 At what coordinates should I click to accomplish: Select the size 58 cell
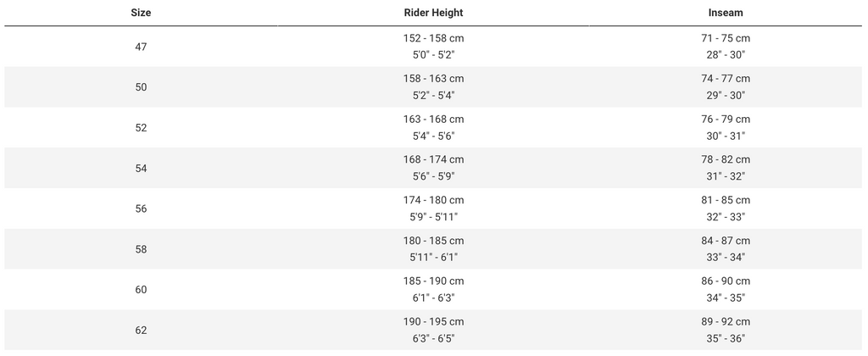(x=141, y=249)
